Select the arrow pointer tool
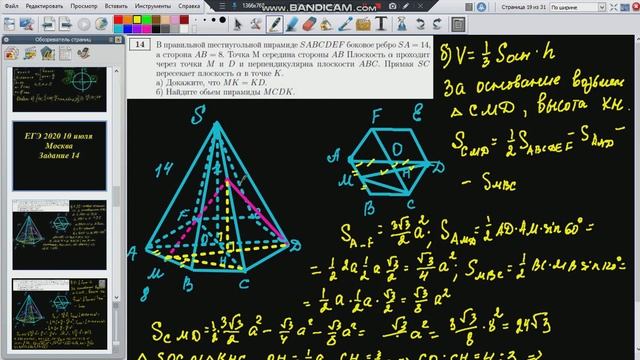Image resolution: width=640 pixels, height=360 pixels. 237,24
